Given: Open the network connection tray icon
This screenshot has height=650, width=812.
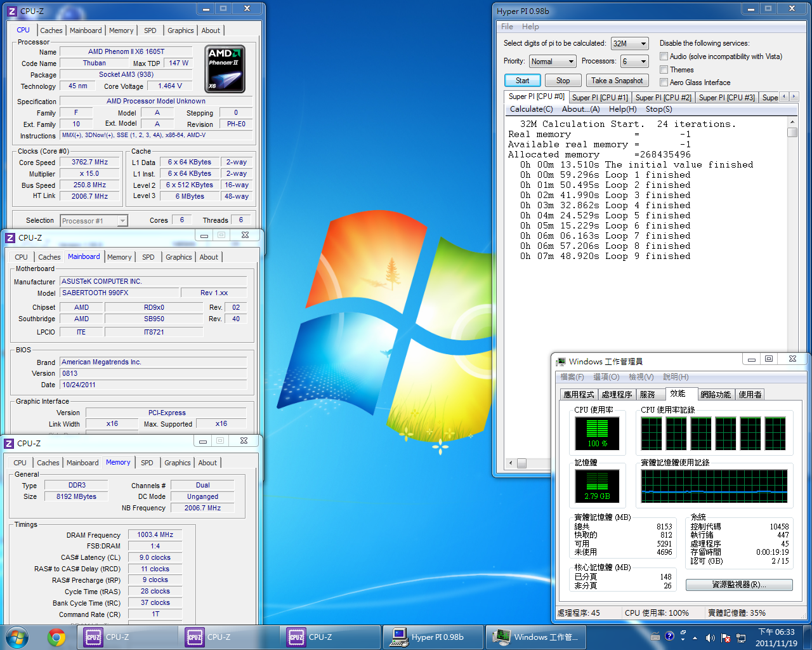Looking at the screenshot, I should [742, 637].
